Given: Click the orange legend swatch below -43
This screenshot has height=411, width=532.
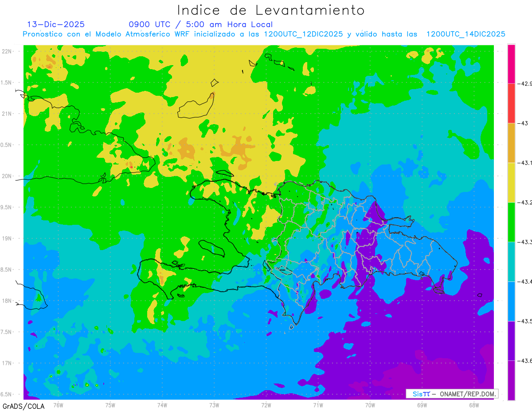Looking at the screenshot, I should (511, 143).
